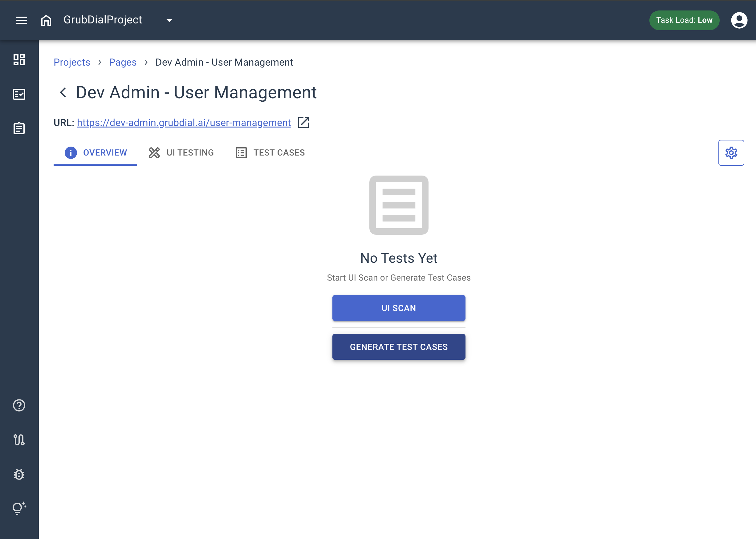Open the help question mark icon

pyautogui.click(x=19, y=405)
